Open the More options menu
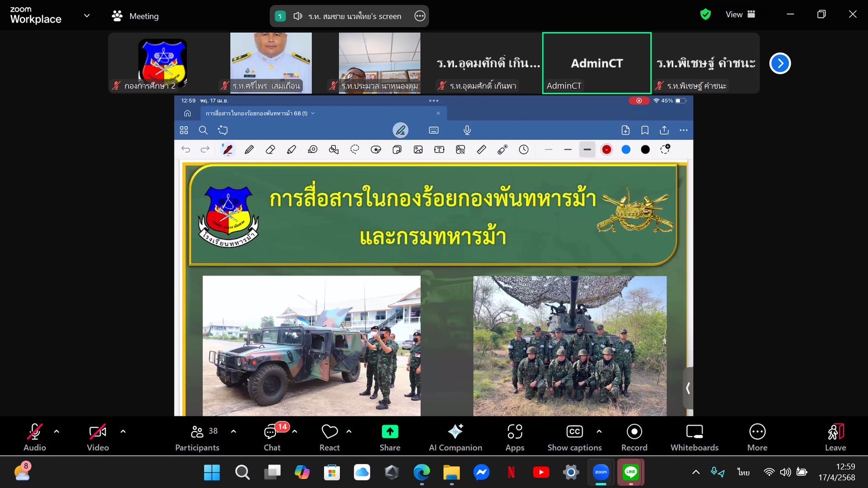868x488 pixels. 757,438
